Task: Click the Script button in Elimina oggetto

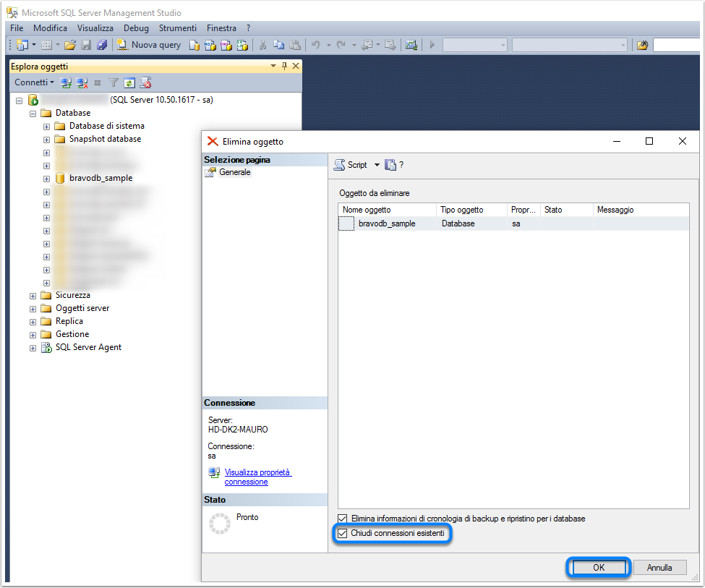Action: pyautogui.click(x=351, y=165)
